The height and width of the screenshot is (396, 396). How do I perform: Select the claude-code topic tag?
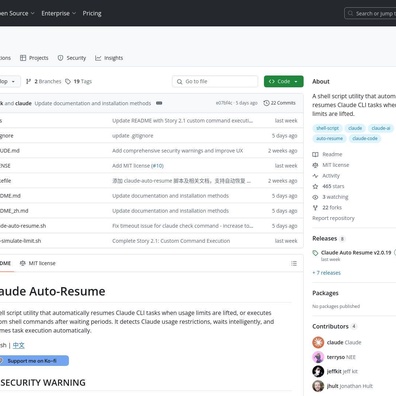pos(365,138)
